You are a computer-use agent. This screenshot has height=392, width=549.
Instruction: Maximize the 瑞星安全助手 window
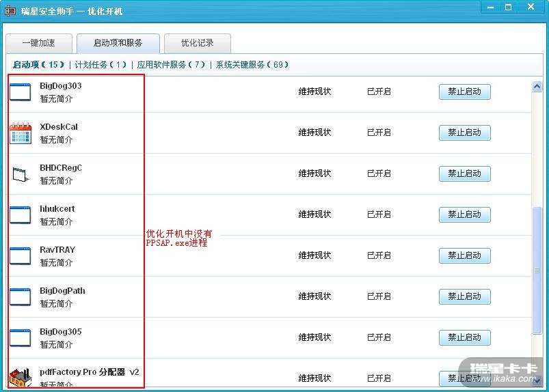(x=509, y=7)
